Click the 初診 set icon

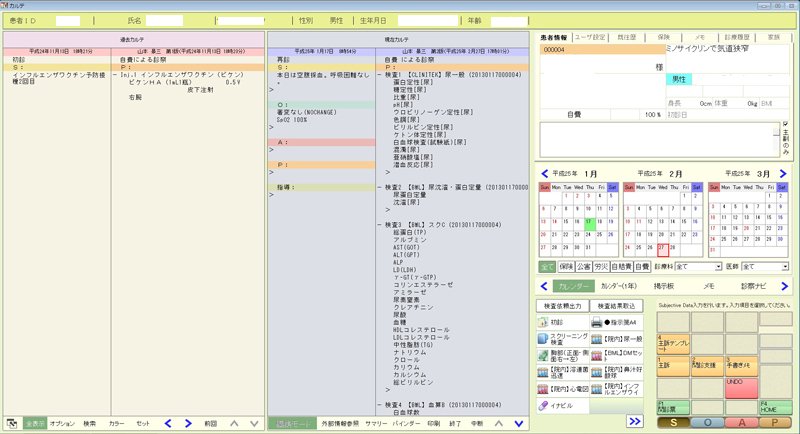(x=543, y=322)
